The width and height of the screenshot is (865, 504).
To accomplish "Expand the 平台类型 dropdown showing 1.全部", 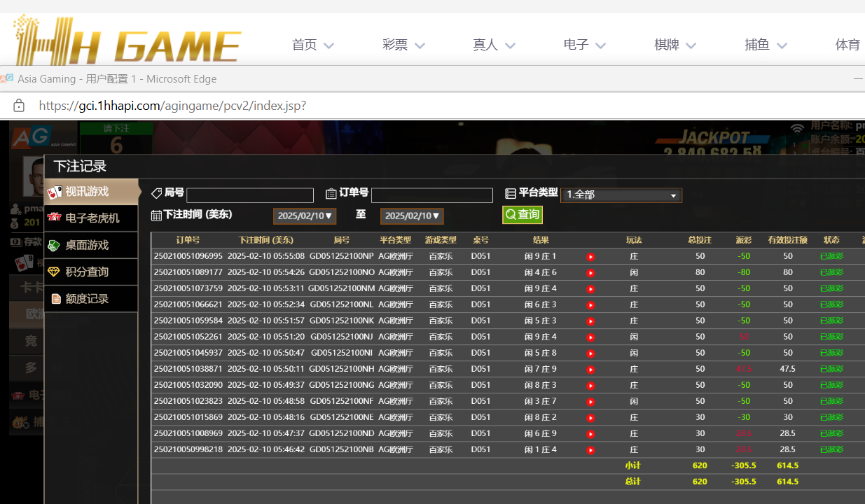I will click(621, 195).
